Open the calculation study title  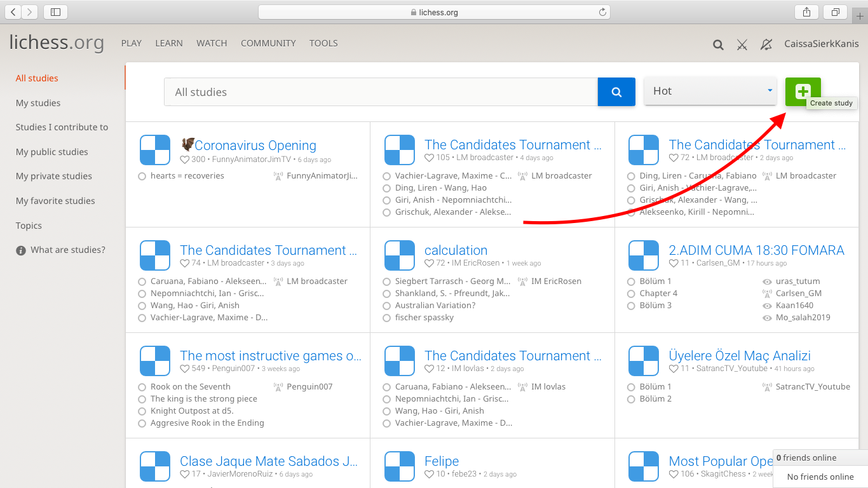[456, 250]
